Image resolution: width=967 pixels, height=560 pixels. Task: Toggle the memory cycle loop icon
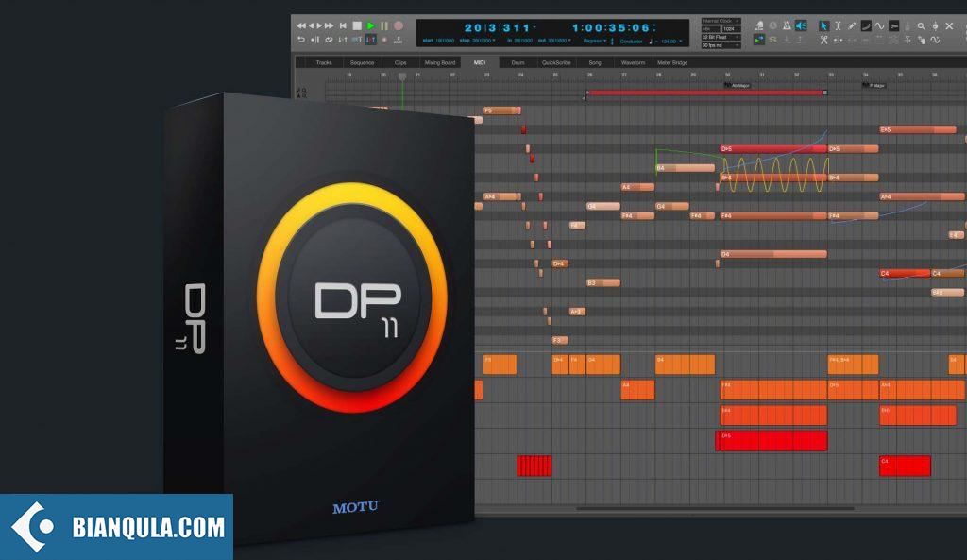(x=329, y=40)
